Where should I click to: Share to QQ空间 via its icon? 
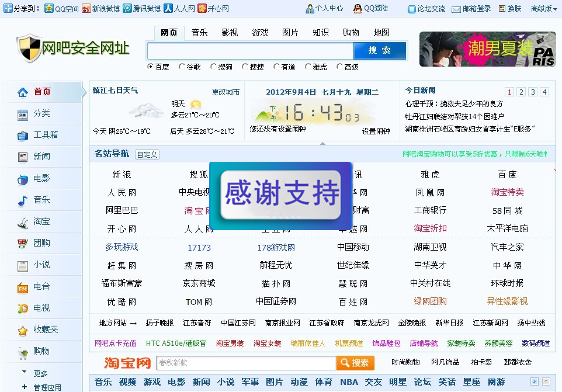48,8
